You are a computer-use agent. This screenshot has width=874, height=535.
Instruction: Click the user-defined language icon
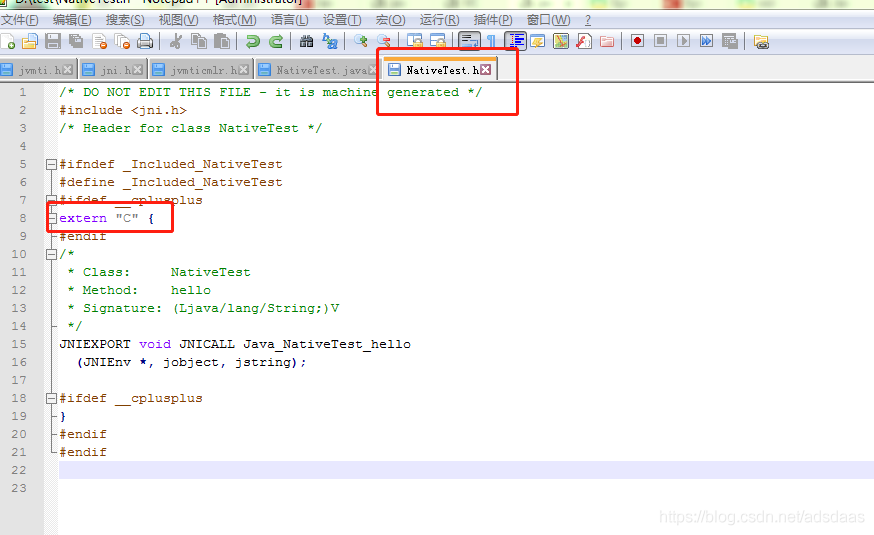tap(538, 41)
